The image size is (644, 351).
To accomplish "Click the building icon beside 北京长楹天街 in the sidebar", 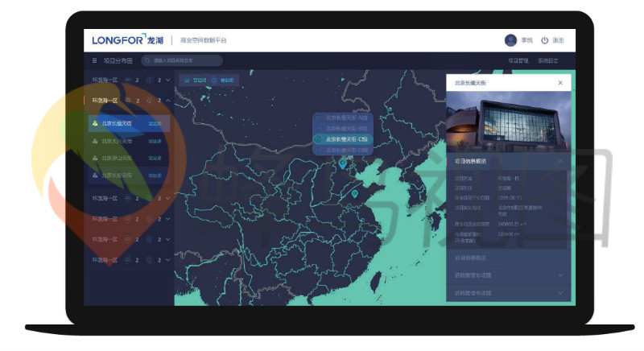I will (95, 123).
